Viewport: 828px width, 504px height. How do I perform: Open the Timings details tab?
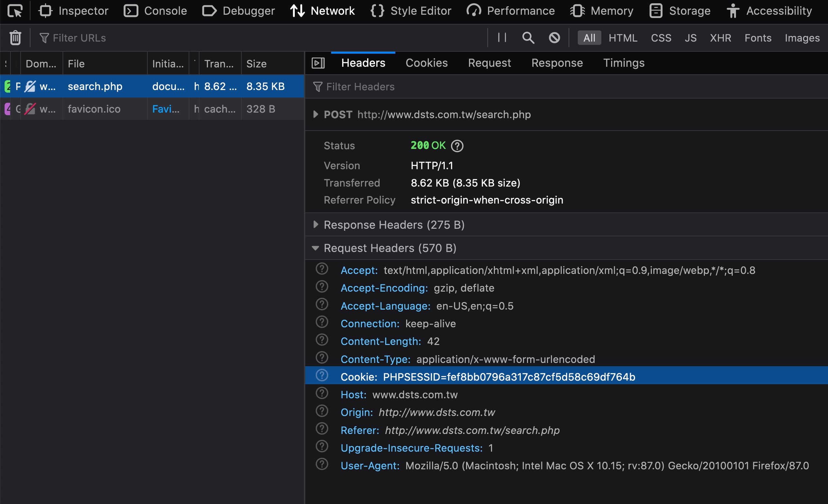tap(624, 63)
